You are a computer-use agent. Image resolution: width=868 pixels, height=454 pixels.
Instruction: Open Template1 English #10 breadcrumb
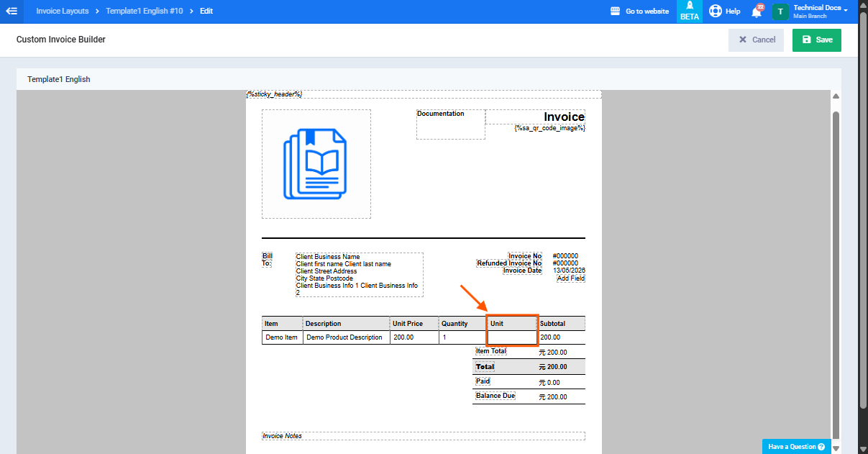point(144,11)
